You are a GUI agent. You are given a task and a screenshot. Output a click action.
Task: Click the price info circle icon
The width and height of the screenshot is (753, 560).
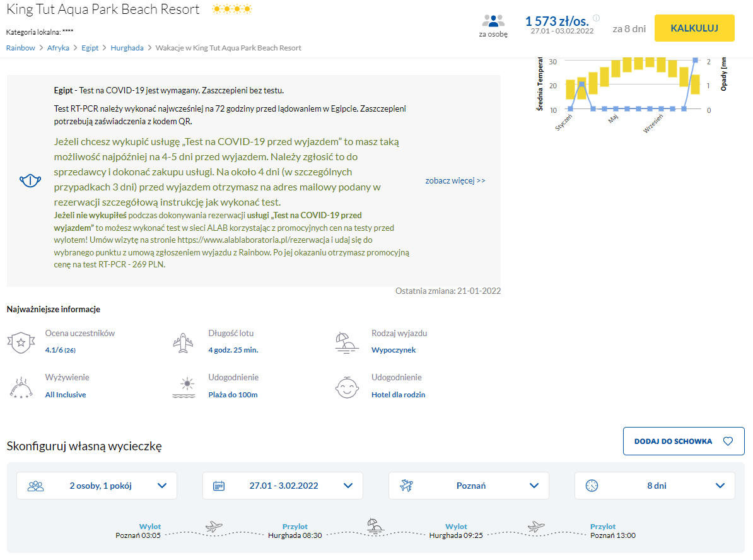[x=596, y=18]
